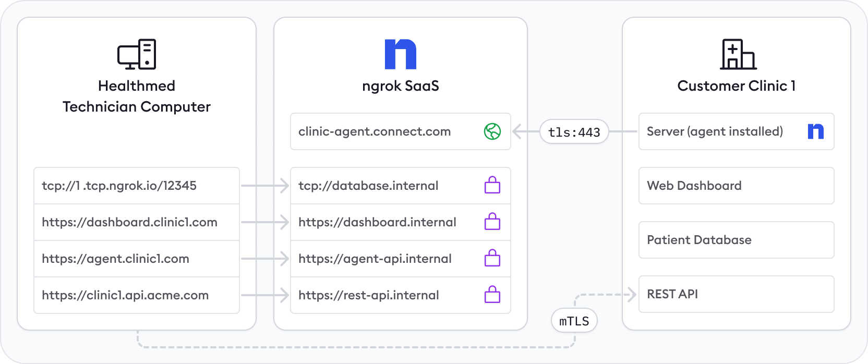Screen dimensions: 868x364
Task: Click the large ngrok SaaS logo
Action: coord(400,54)
